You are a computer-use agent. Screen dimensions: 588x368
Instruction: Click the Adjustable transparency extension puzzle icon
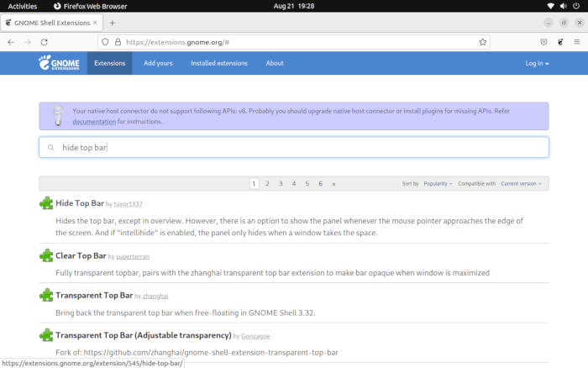coord(46,335)
